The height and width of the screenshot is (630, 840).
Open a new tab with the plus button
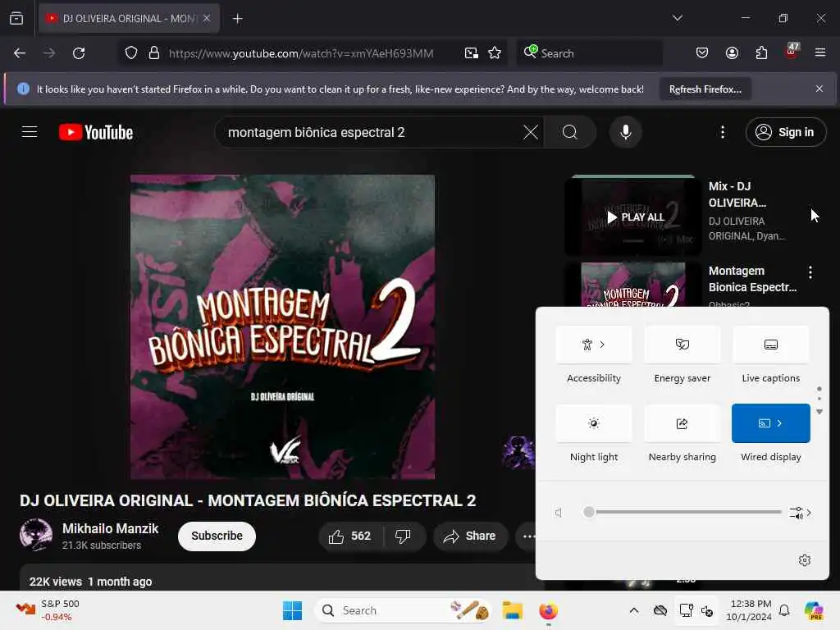[x=237, y=19]
